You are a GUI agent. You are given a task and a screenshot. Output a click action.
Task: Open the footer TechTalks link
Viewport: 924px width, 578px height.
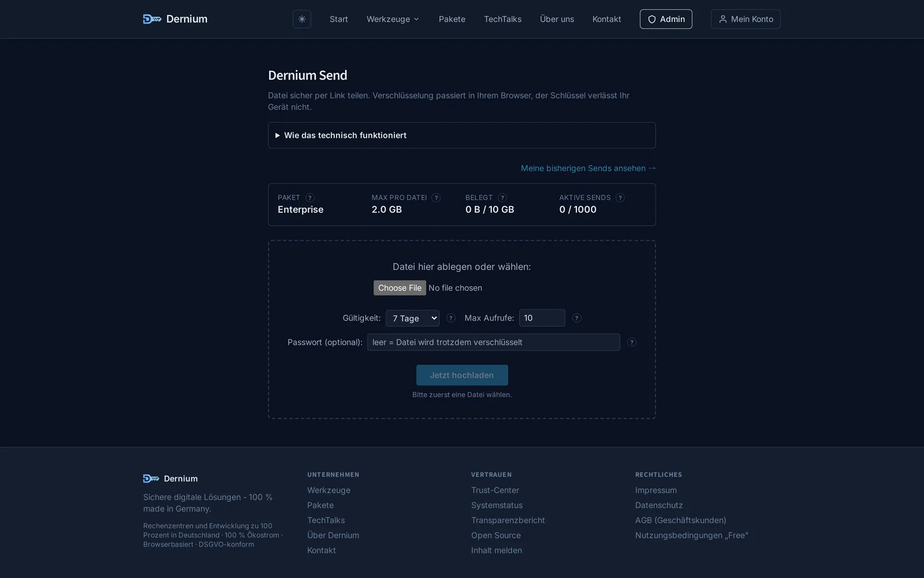click(x=326, y=520)
